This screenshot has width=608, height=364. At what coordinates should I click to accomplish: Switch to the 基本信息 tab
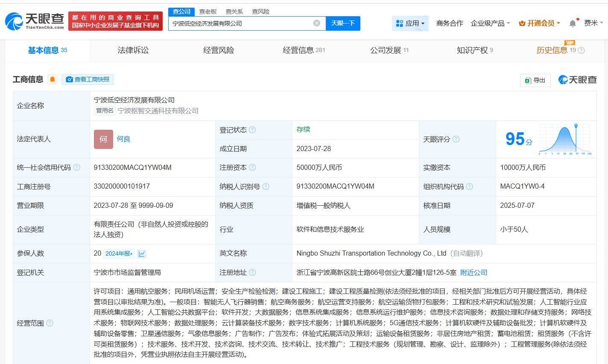click(x=47, y=50)
